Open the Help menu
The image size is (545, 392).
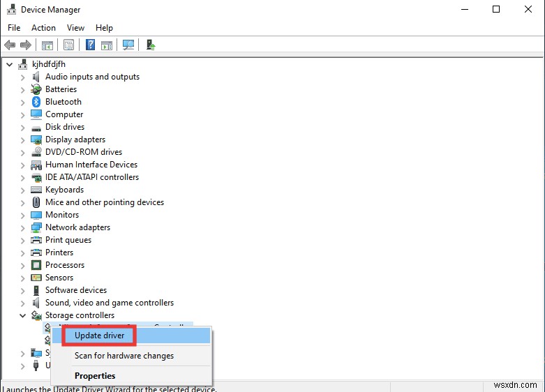click(x=104, y=28)
